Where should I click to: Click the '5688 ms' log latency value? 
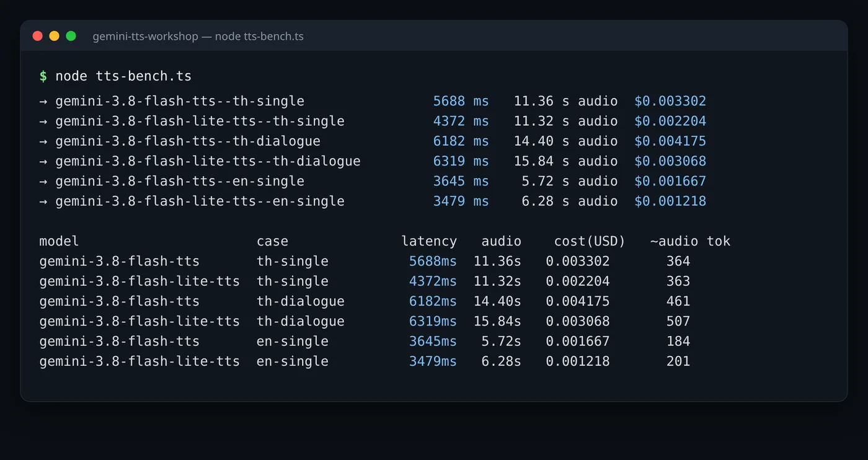(461, 101)
